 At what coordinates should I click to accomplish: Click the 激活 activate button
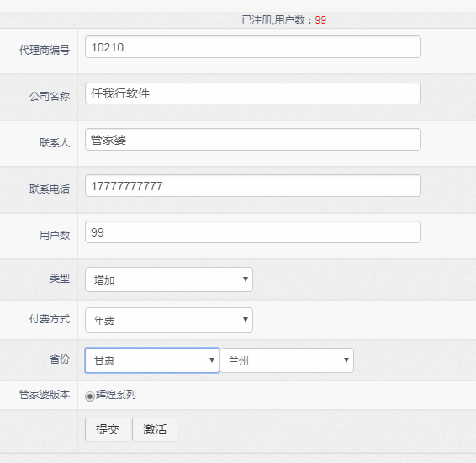(155, 429)
